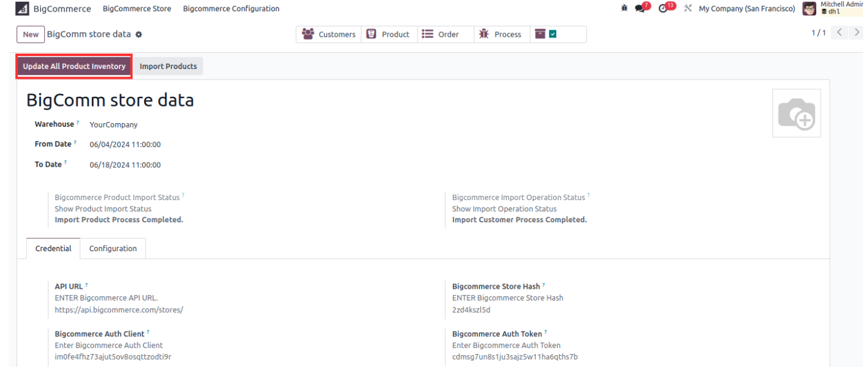The height and width of the screenshot is (367, 868).
Task: Click Mitchell Admin's avatar picture
Action: tap(809, 9)
